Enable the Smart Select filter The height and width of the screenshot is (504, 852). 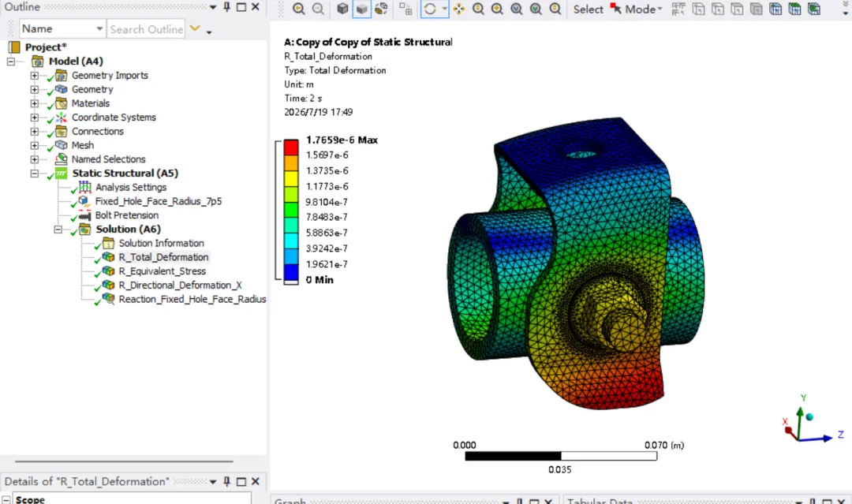[678, 9]
